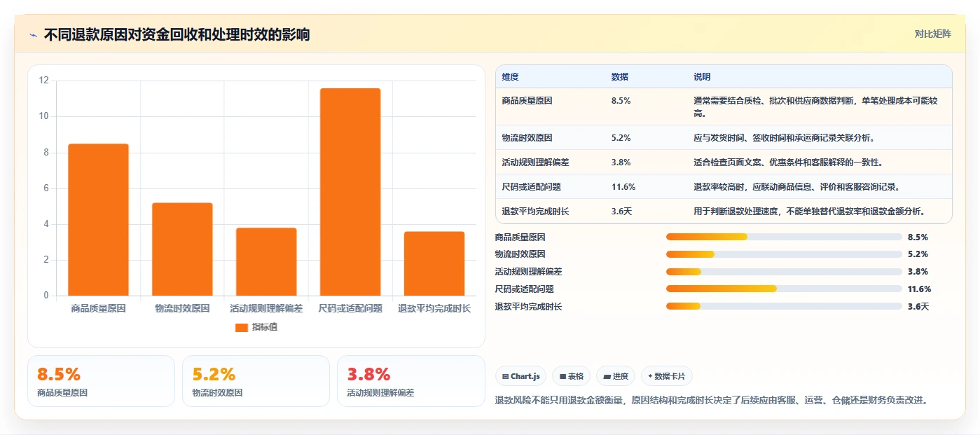The height and width of the screenshot is (435, 980).
Task: Click the 11.6% table cell
Action: tap(623, 187)
